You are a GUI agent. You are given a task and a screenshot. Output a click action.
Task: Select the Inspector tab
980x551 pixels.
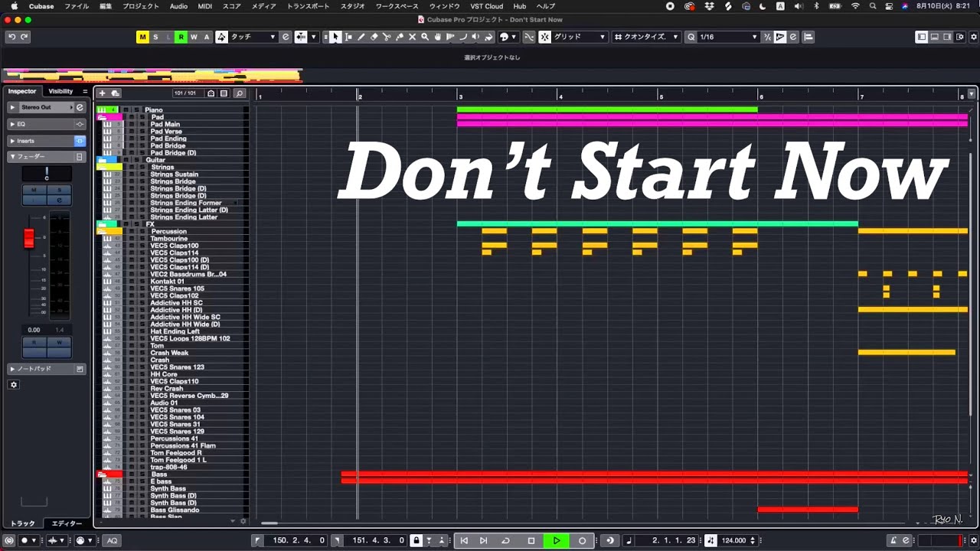[x=22, y=91]
